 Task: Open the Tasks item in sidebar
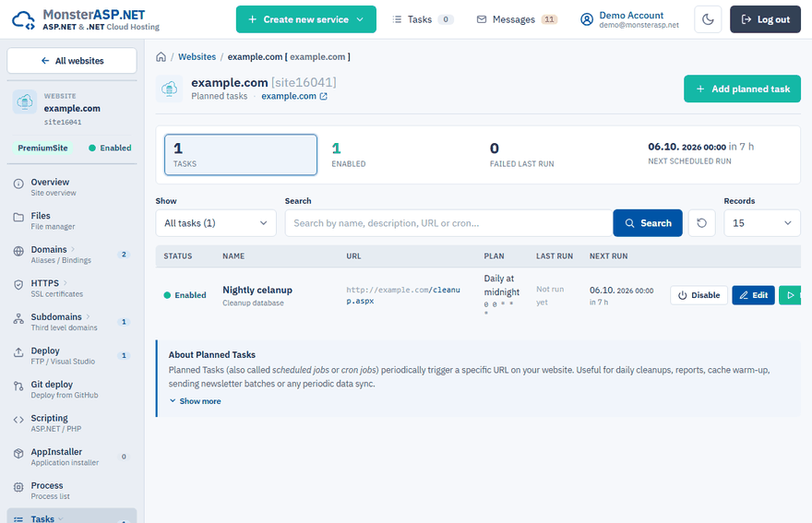click(72, 517)
